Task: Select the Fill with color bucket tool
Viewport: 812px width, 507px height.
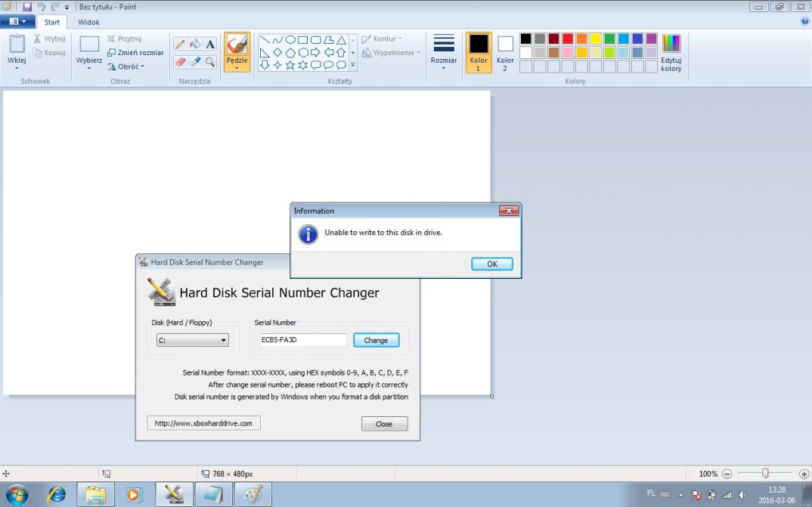Action: pyautogui.click(x=195, y=45)
